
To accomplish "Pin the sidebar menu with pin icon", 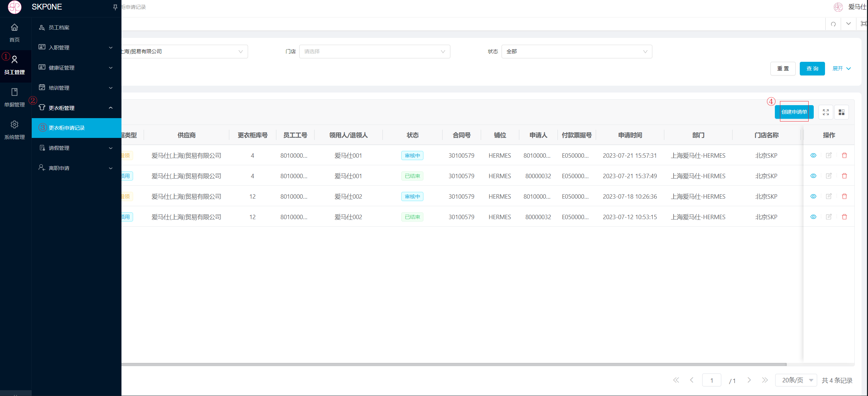I will 115,7.
